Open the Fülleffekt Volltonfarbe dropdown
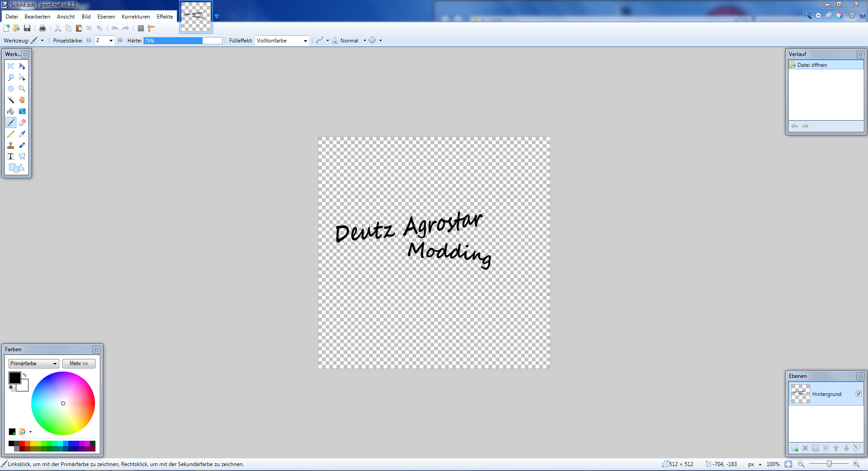This screenshot has width=868, height=471. point(282,41)
